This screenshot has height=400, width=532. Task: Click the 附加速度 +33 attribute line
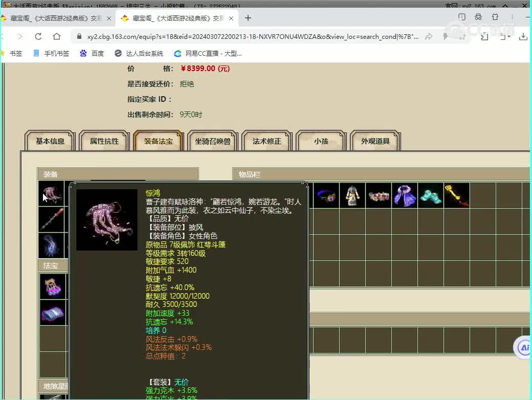pyautogui.click(x=168, y=313)
